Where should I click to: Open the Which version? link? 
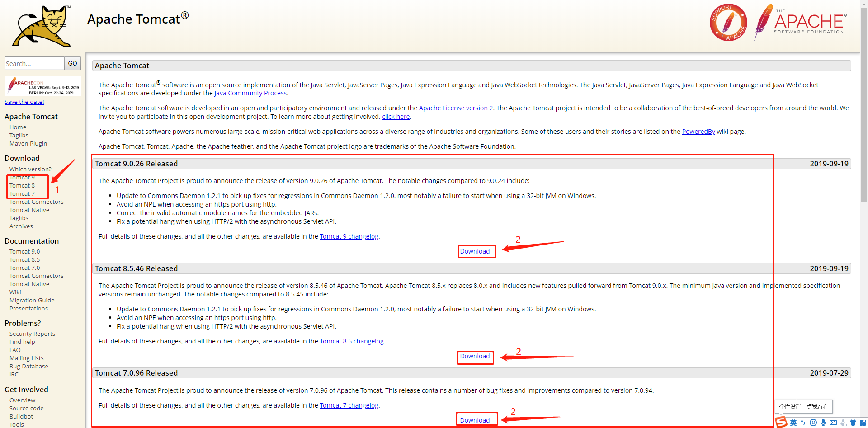pyautogui.click(x=30, y=169)
